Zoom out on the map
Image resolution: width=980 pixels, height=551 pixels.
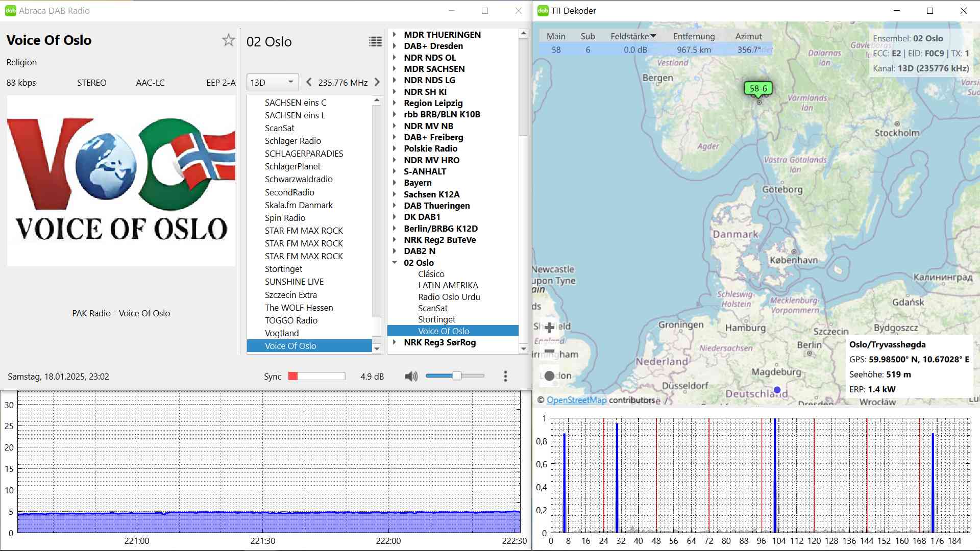tap(549, 351)
